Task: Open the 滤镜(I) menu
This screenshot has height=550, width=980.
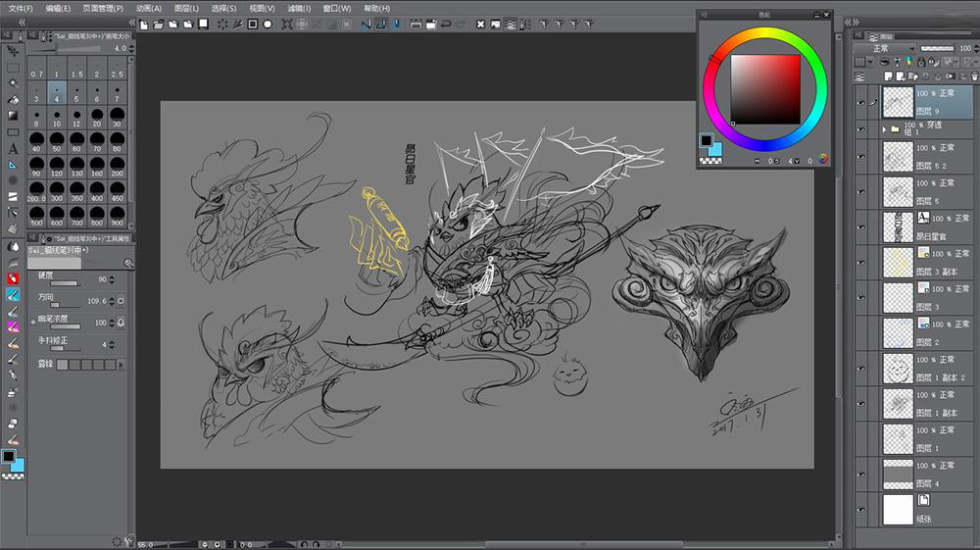Action: (299, 8)
